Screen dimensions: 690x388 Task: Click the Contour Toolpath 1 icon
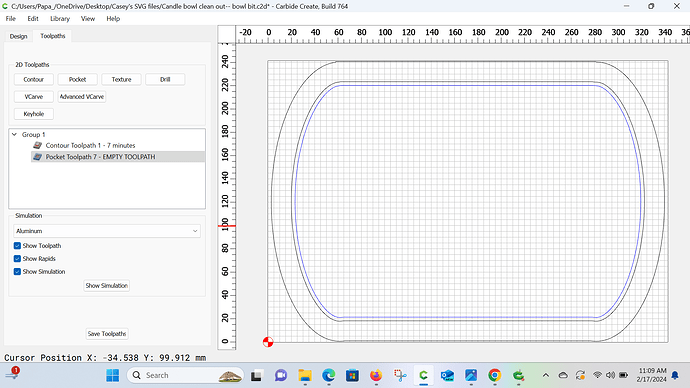pos(38,145)
